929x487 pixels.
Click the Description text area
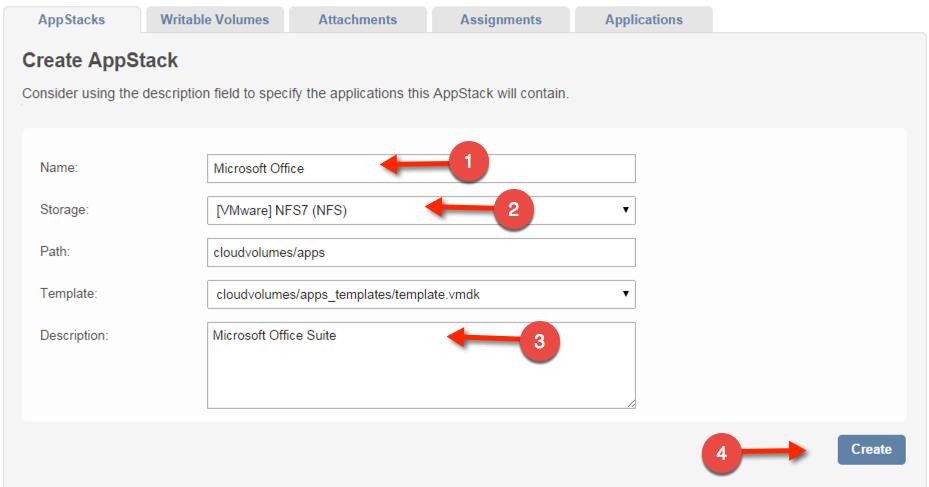click(x=421, y=366)
